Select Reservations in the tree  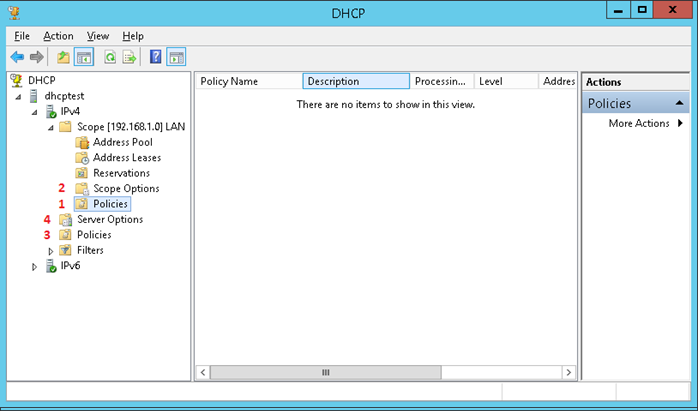(121, 173)
